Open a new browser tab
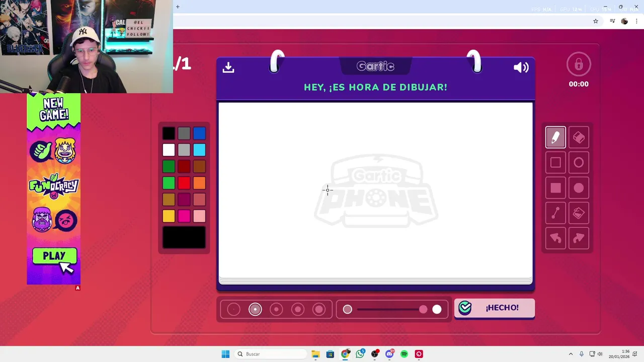This screenshot has width=644, height=362. point(178,7)
